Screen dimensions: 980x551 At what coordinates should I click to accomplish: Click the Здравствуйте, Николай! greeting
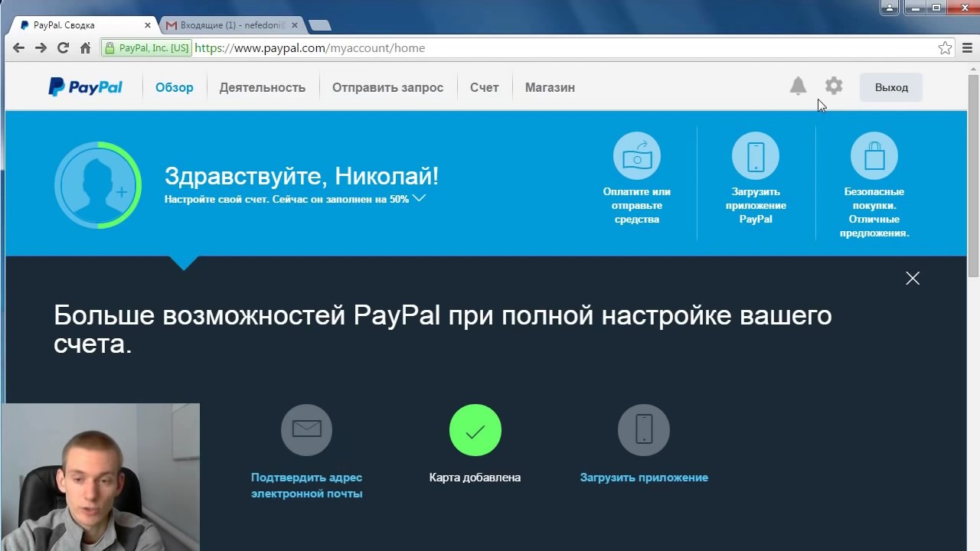(302, 176)
